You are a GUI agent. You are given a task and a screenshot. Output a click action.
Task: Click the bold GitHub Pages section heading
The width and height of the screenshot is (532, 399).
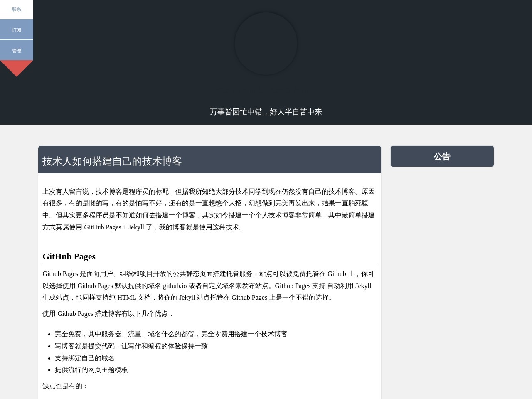pos(69,256)
